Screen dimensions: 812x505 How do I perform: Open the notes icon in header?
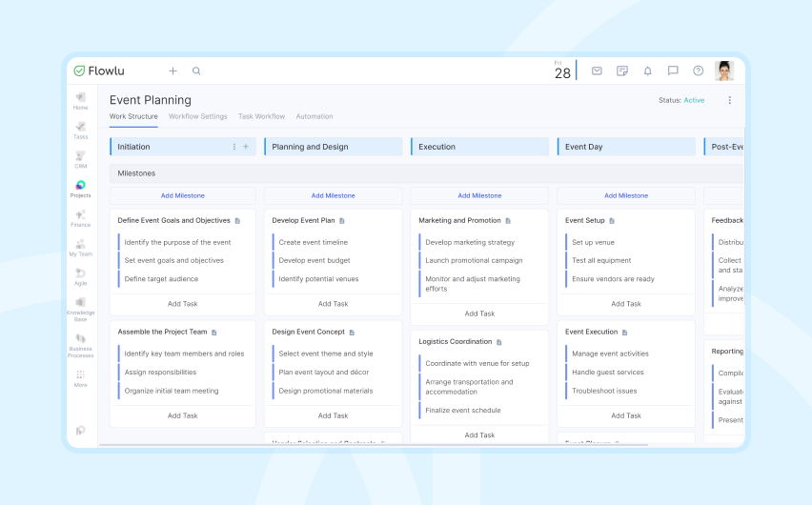622,71
